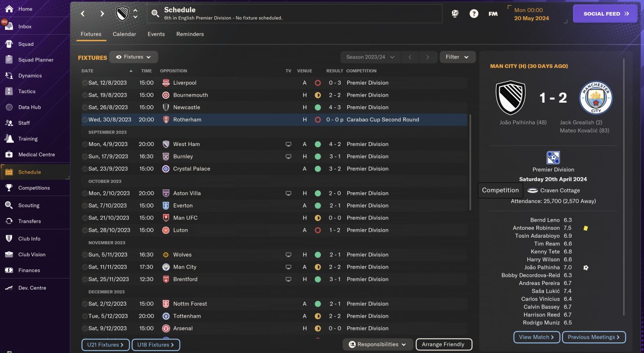The width and height of the screenshot is (644, 353).
Task: Tick the Newcastle fixture row selector
Action: (85, 107)
